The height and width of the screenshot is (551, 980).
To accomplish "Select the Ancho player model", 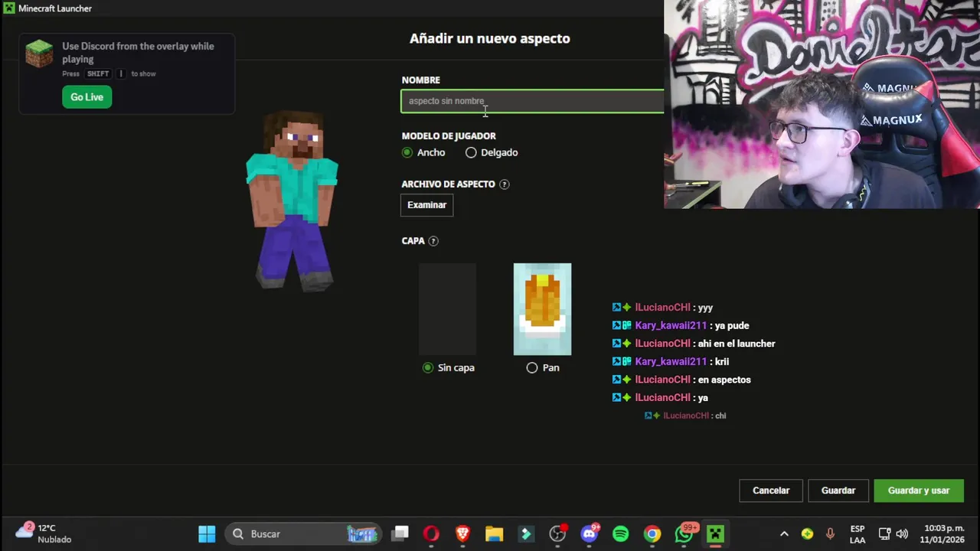I will tap(407, 152).
